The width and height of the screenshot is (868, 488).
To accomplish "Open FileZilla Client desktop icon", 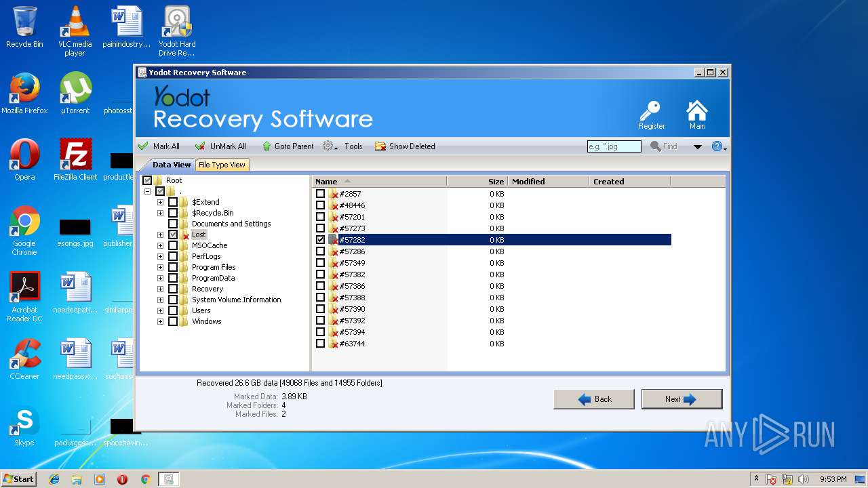I will (75, 160).
